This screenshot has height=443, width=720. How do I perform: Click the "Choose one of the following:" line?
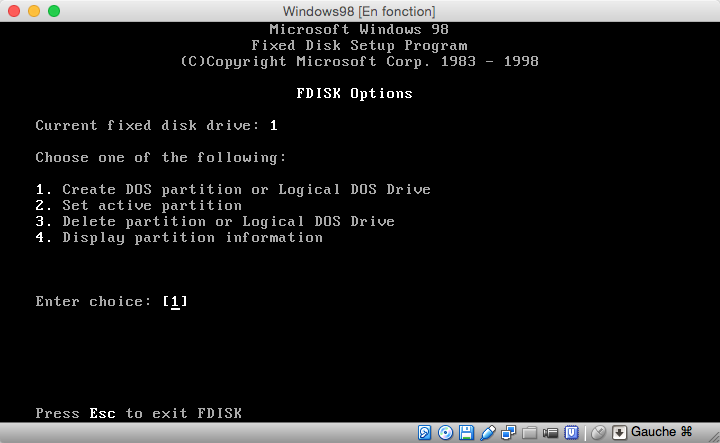pyautogui.click(x=161, y=157)
